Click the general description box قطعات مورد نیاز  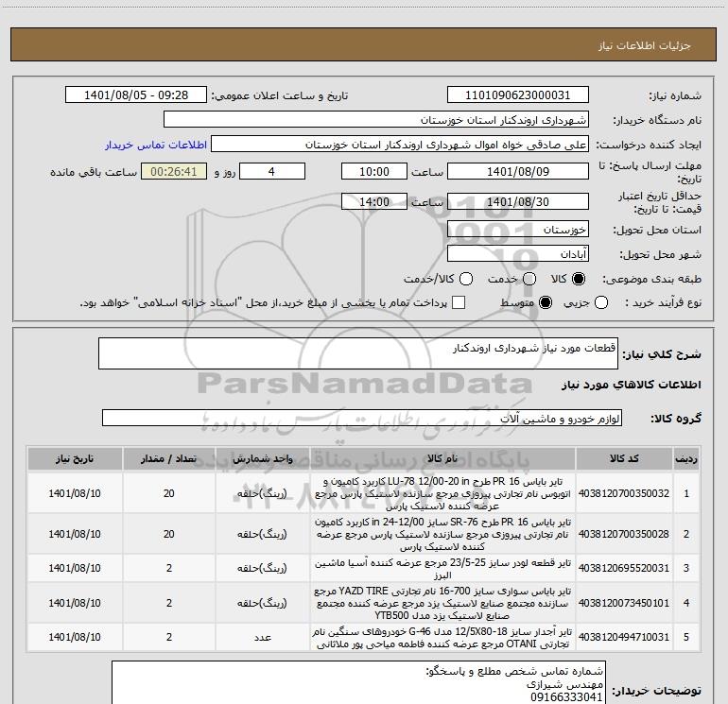(358, 353)
